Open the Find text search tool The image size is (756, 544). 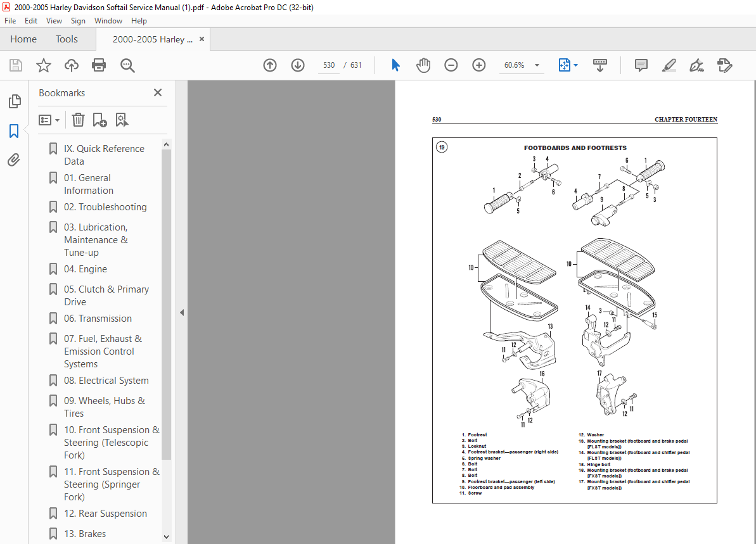(127, 65)
